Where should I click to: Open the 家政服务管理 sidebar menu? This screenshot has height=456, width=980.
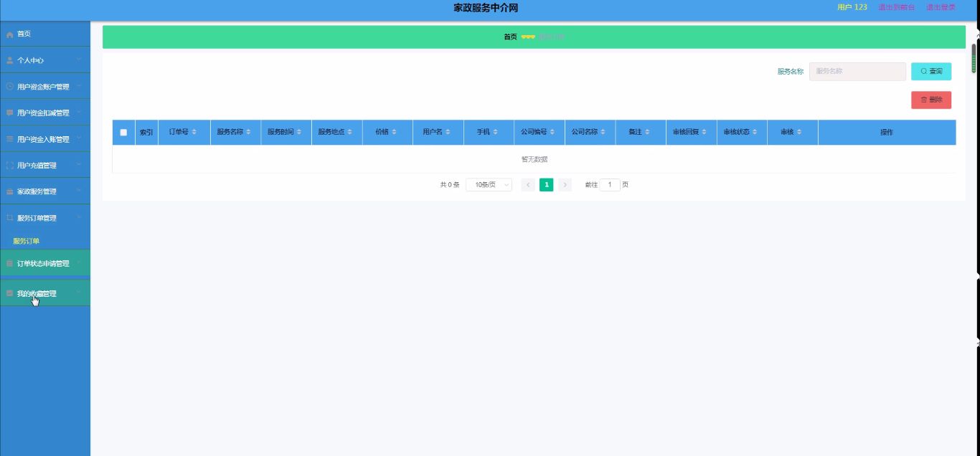45,191
